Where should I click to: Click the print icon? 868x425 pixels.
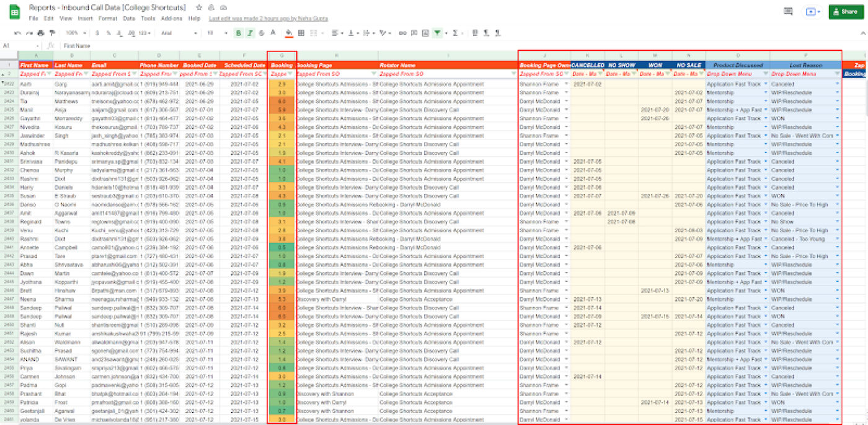pos(41,33)
